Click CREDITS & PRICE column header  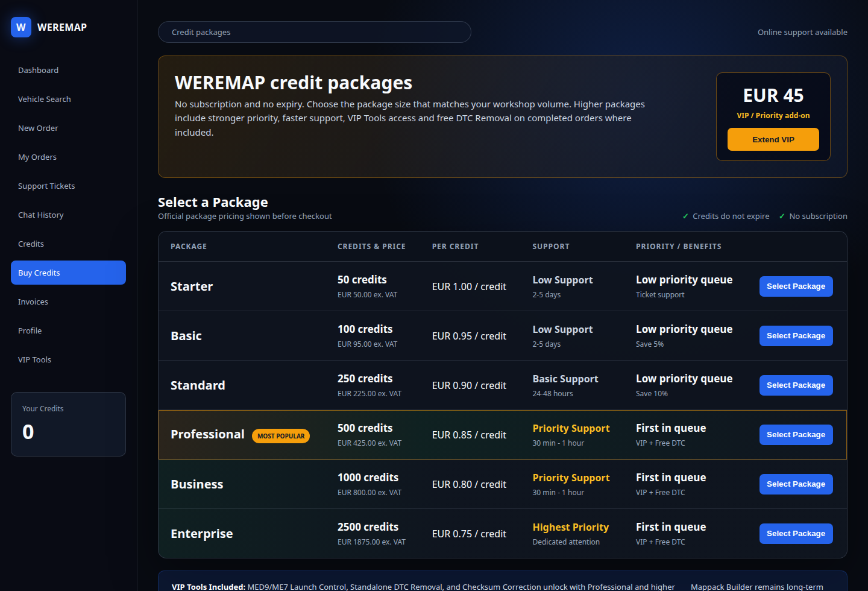[371, 247]
